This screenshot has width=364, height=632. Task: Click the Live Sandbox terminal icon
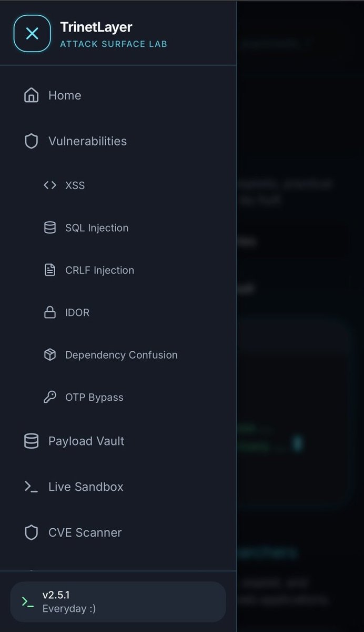pos(32,487)
